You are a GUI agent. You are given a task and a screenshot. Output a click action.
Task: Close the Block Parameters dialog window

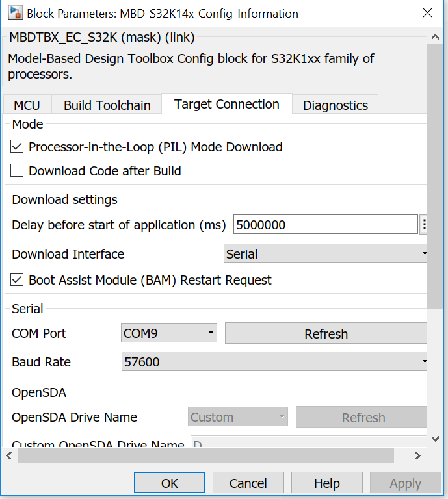(427, 13)
